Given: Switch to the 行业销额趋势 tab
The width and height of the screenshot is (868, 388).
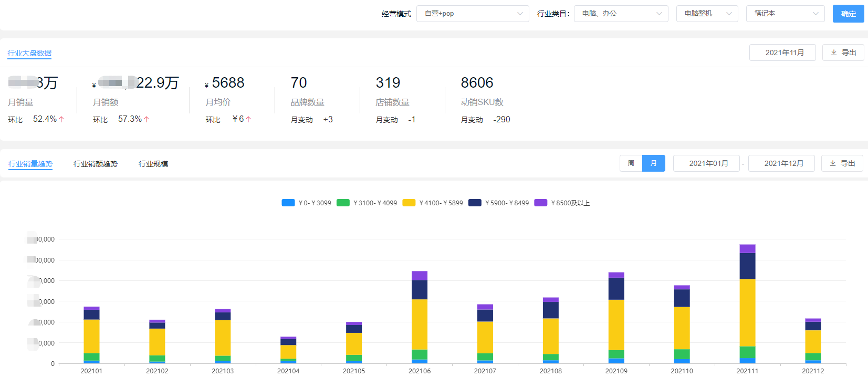Looking at the screenshot, I should pos(96,164).
